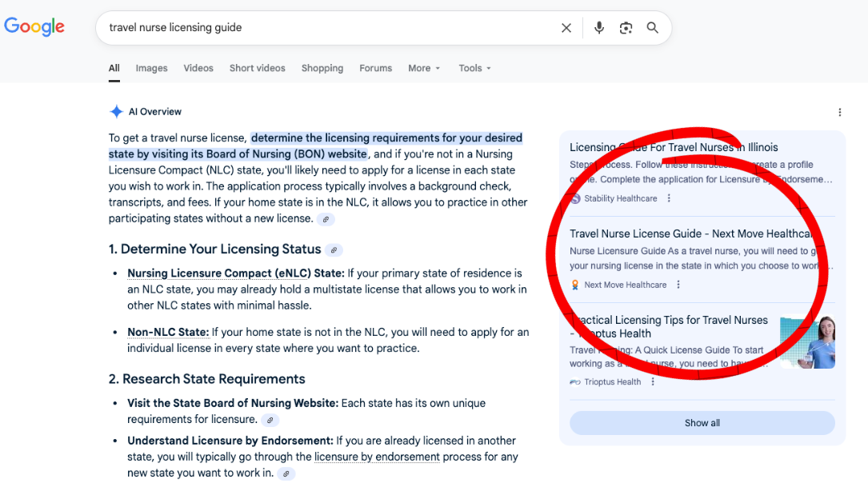Image resolution: width=868 pixels, height=487 pixels.
Task: Click the Stability Healthcare source name
Action: (621, 198)
